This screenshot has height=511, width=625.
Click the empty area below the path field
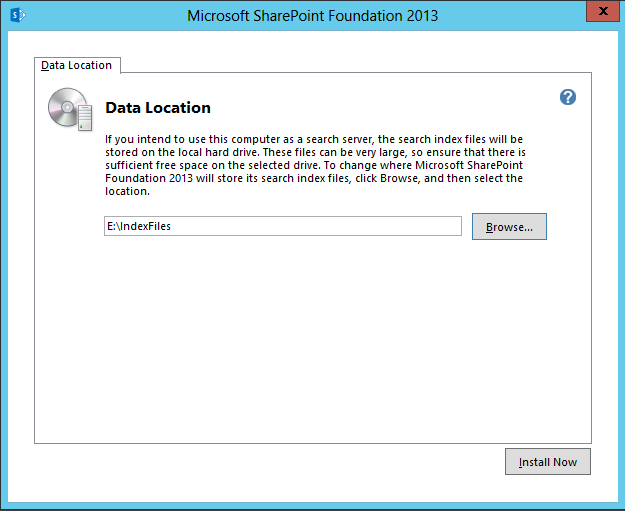click(312, 339)
